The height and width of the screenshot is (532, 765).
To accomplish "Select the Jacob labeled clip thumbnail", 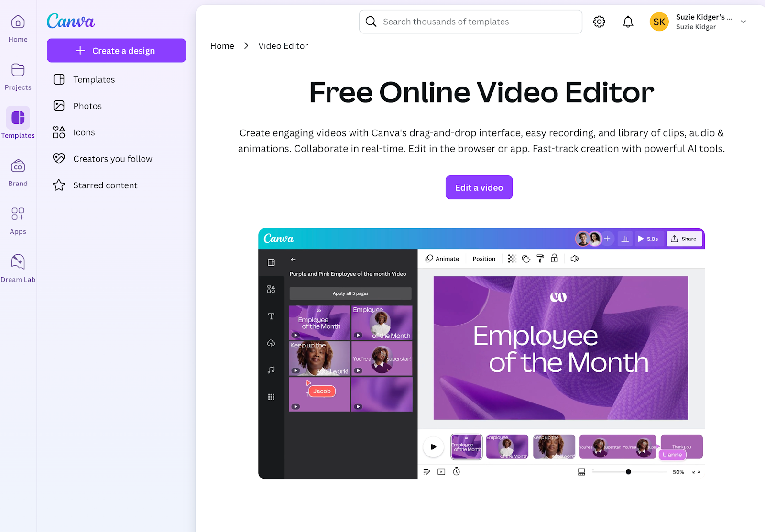I will 319,393.
